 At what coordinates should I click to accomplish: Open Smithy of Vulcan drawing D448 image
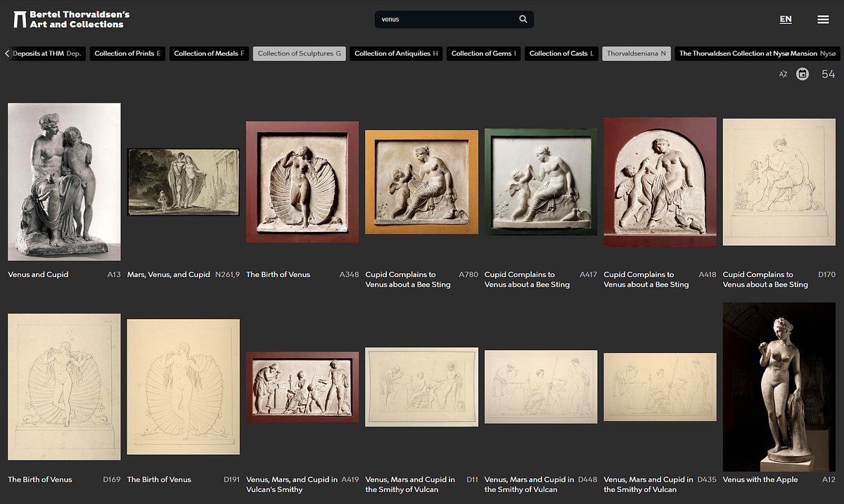pos(541,387)
